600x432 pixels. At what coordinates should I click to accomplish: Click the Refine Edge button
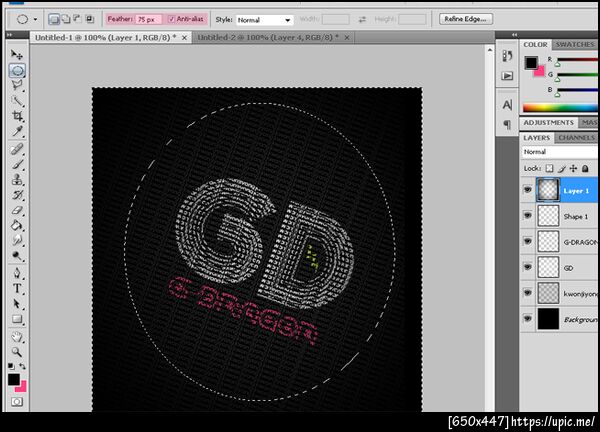pos(466,19)
